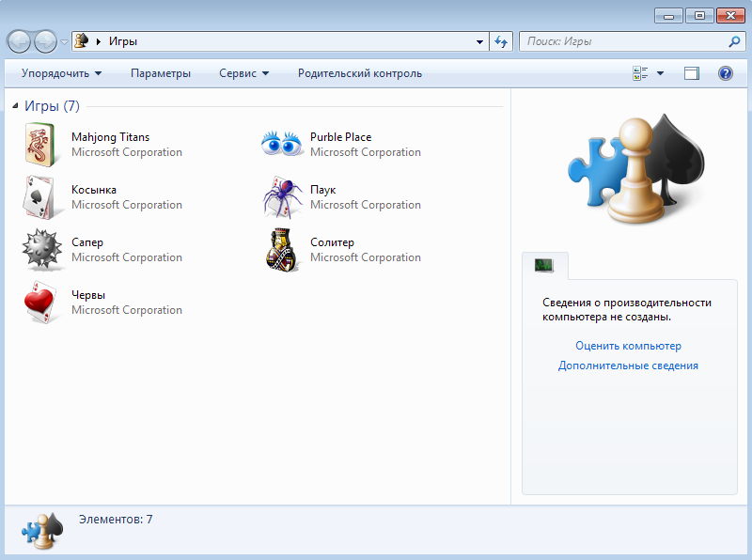The image size is (752, 560).
Task: Select the Солитер king card icon
Action: [x=283, y=250]
